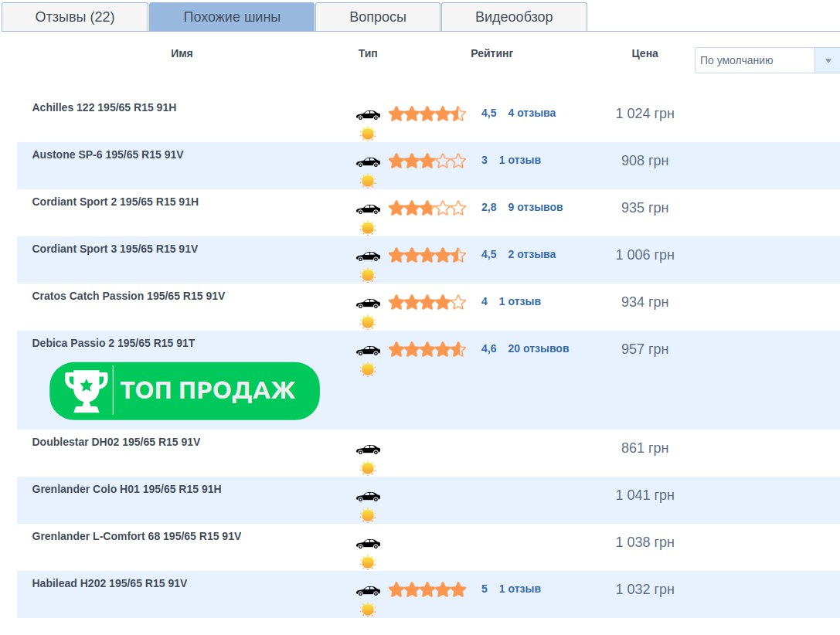Open Habilead H202 195/65 R15 91V
840x635 pixels.
coord(109,583)
